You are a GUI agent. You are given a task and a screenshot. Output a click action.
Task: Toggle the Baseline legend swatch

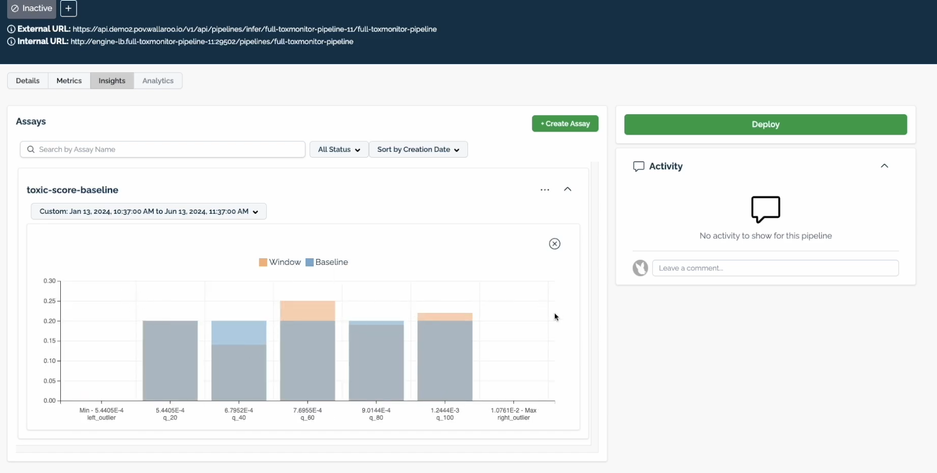pos(310,262)
